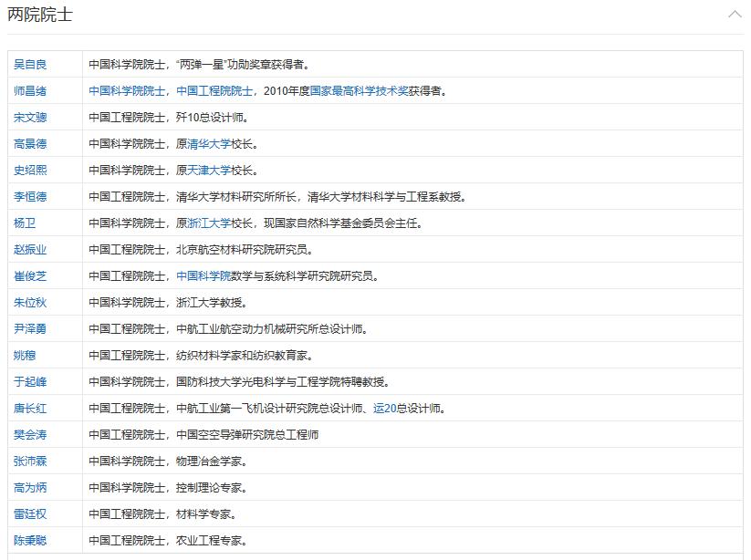Open the 于起峰 name link

pyautogui.click(x=30, y=382)
